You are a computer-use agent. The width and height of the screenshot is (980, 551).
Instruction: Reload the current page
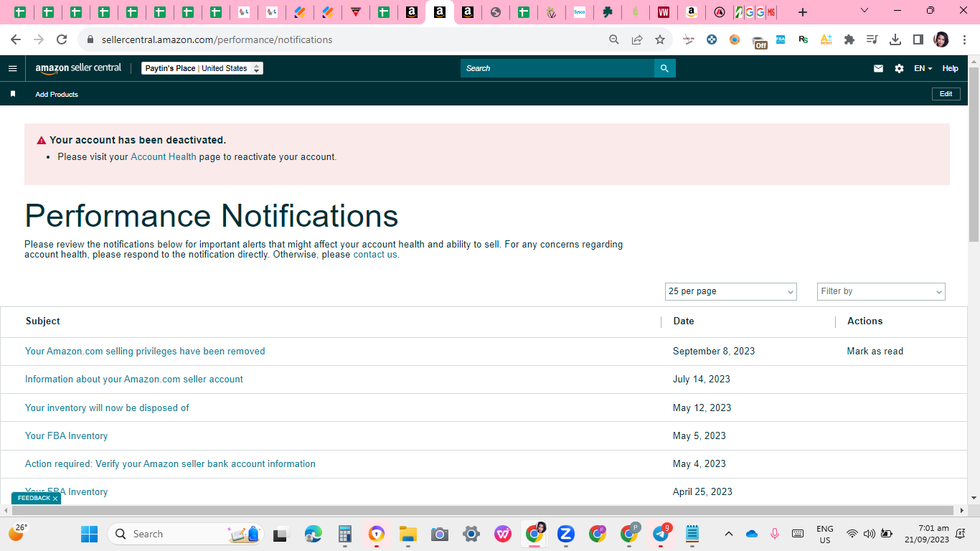pyautogui.click(x=62, y=39)
